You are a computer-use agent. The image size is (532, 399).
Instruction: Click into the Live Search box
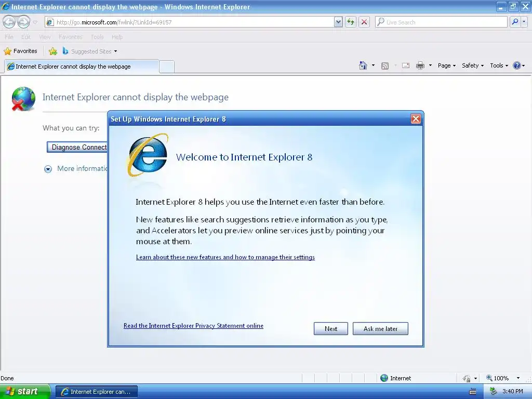click(x=441, y=22)
